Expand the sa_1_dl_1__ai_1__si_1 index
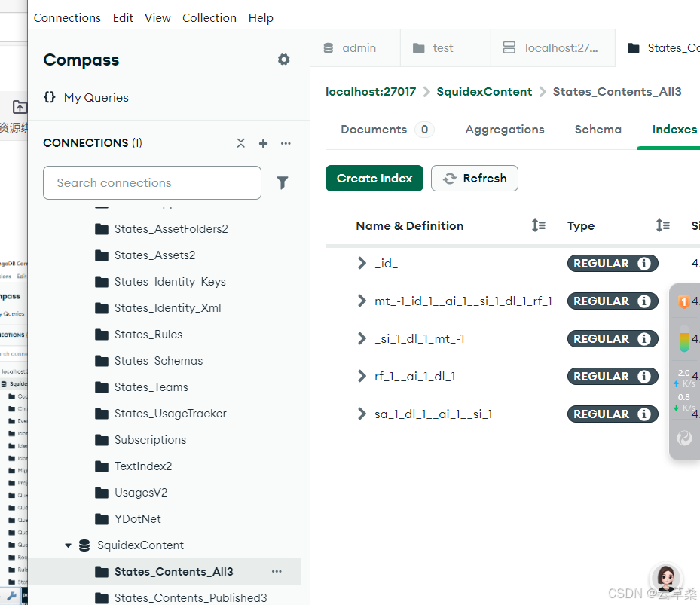Screen dimensions: 700x605 362,414
